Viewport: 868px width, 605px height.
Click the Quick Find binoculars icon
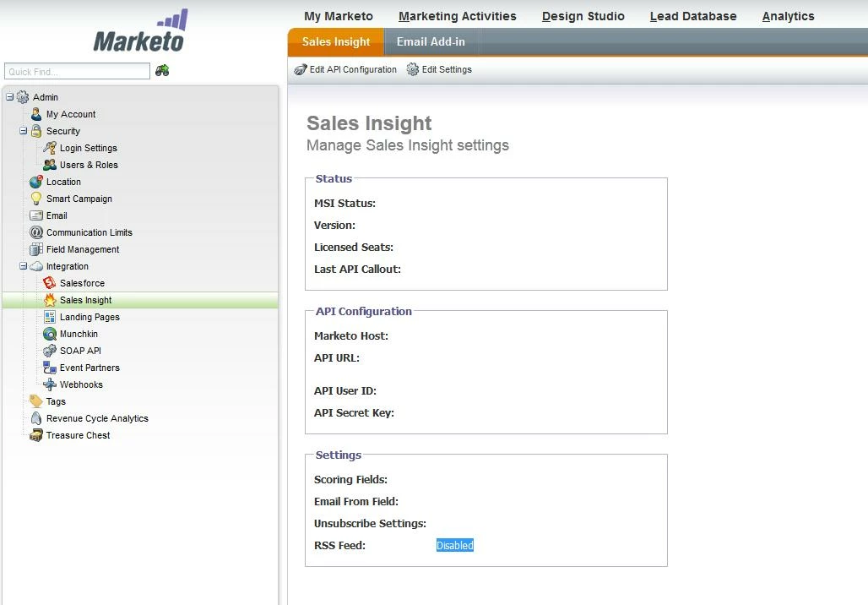point(162,70)
